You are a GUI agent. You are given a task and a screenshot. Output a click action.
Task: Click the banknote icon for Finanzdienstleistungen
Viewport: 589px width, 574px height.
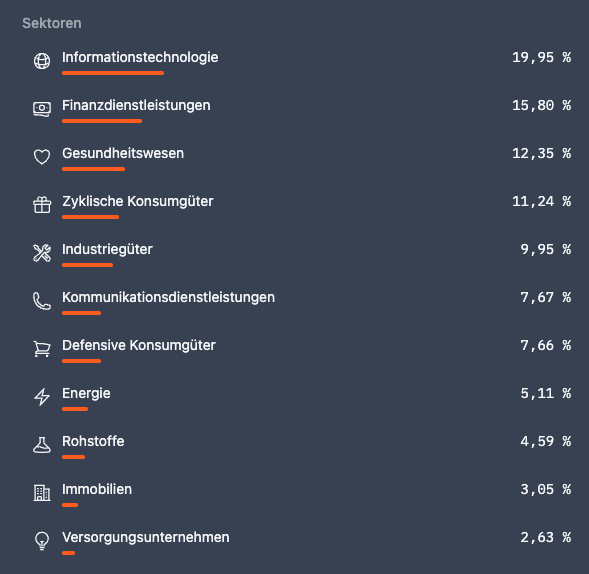coord(42,109)
